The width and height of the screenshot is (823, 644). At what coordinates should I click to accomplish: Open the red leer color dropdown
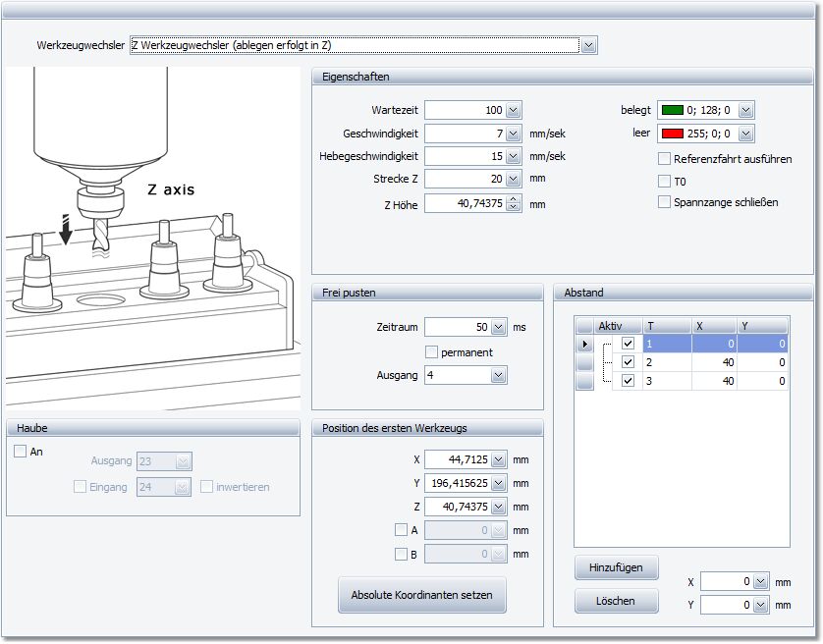pos(745,133)
